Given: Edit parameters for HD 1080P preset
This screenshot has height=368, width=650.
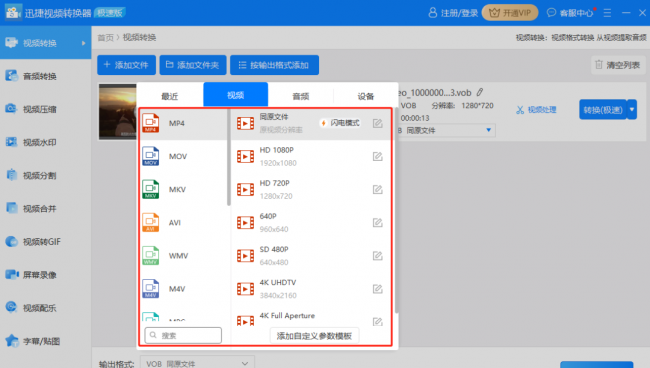Looking at the screenshot, I should [377, 156].
